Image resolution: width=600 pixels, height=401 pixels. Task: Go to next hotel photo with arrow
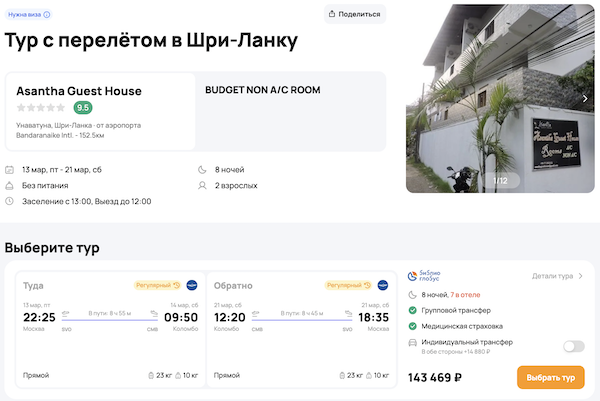pos(585,98)
